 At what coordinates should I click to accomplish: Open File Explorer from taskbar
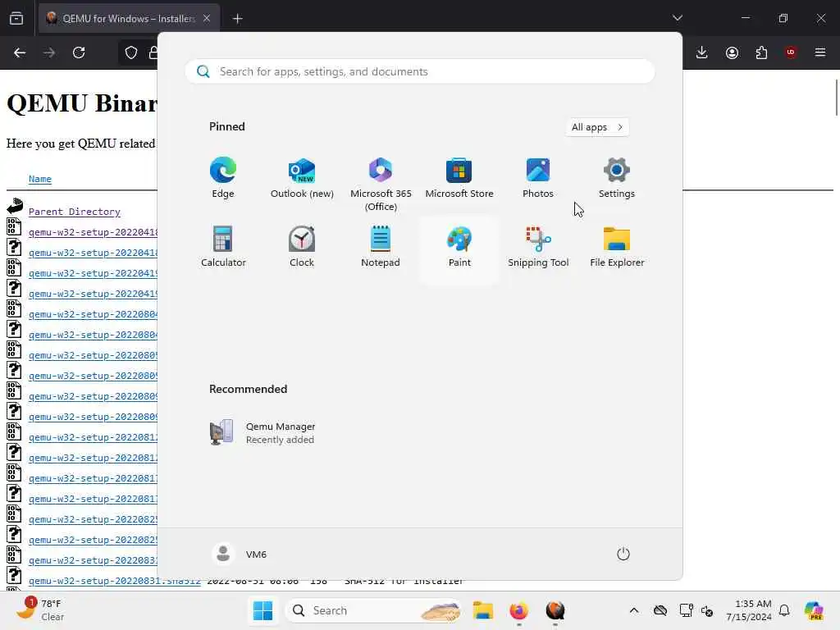click(482, 610)
